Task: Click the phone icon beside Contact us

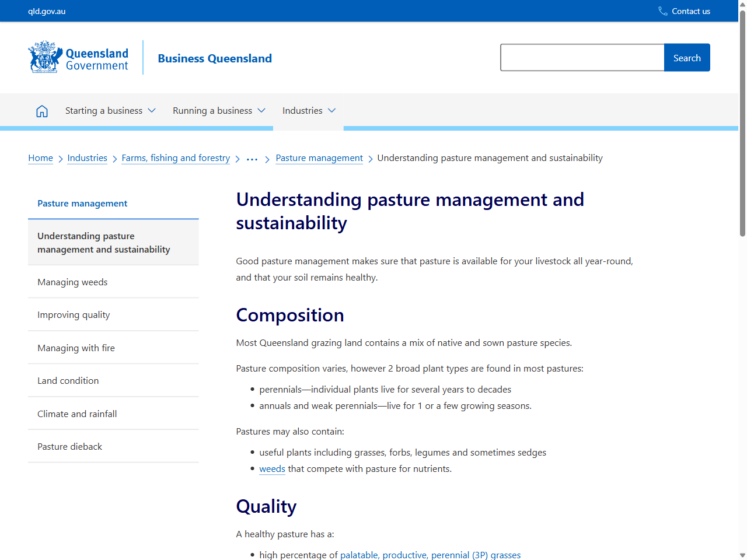Action: point(662,10)
